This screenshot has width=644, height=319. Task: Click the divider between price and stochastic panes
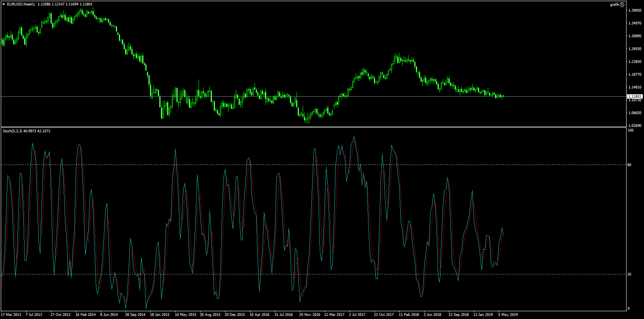[311, 127]
